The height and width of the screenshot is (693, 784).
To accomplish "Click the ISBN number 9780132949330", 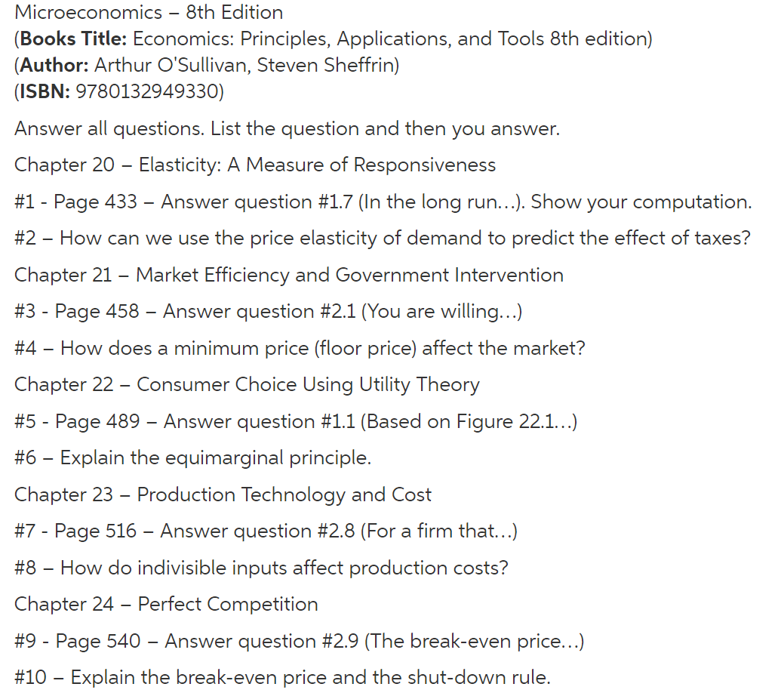I will 147,91.
